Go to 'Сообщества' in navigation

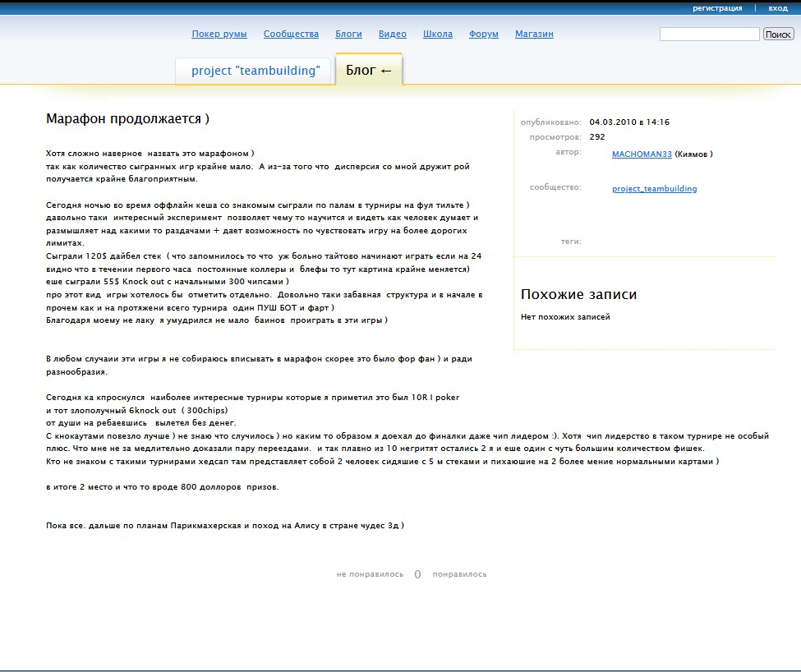click(x=291, y=35)
